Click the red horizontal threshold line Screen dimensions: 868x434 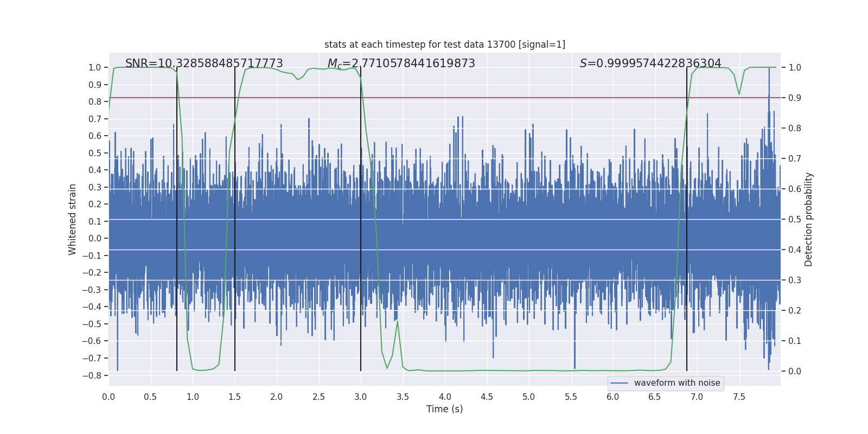click(445, 98)
